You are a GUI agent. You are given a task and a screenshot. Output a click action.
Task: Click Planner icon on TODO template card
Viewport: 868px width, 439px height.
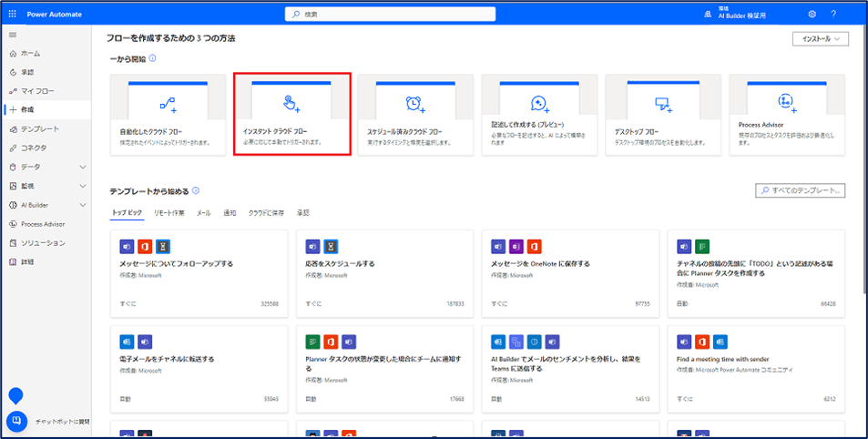702,246
